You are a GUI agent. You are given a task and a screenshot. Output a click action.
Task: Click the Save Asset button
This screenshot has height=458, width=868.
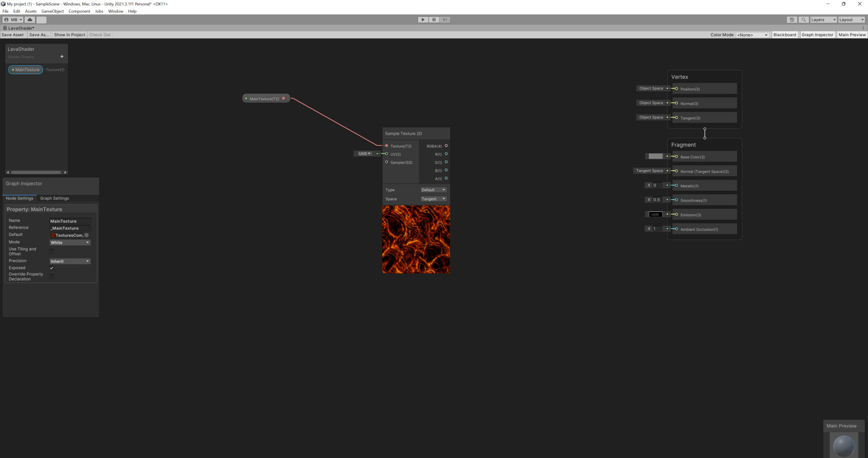click(13, 34)
